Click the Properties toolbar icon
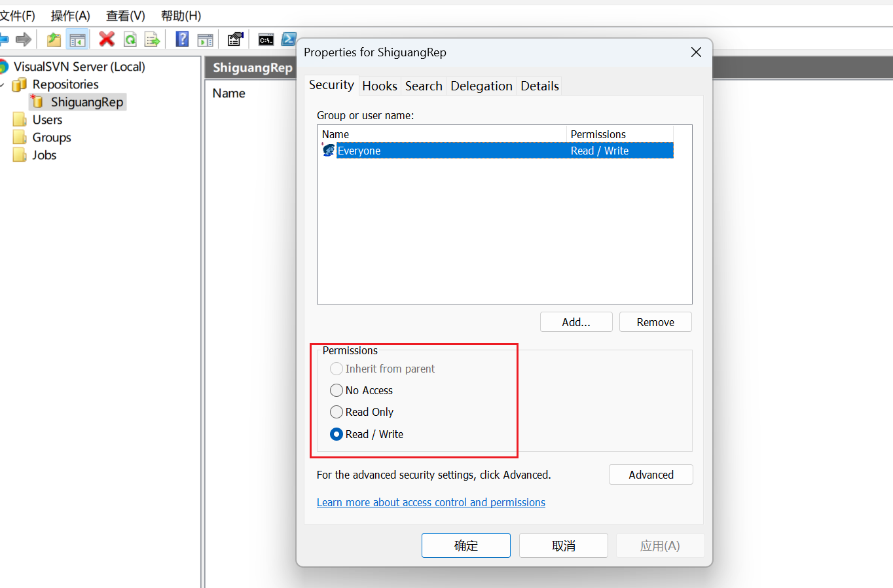Image resolution: width=893 pixels, height=588 pixels. [x=235, y=39]
